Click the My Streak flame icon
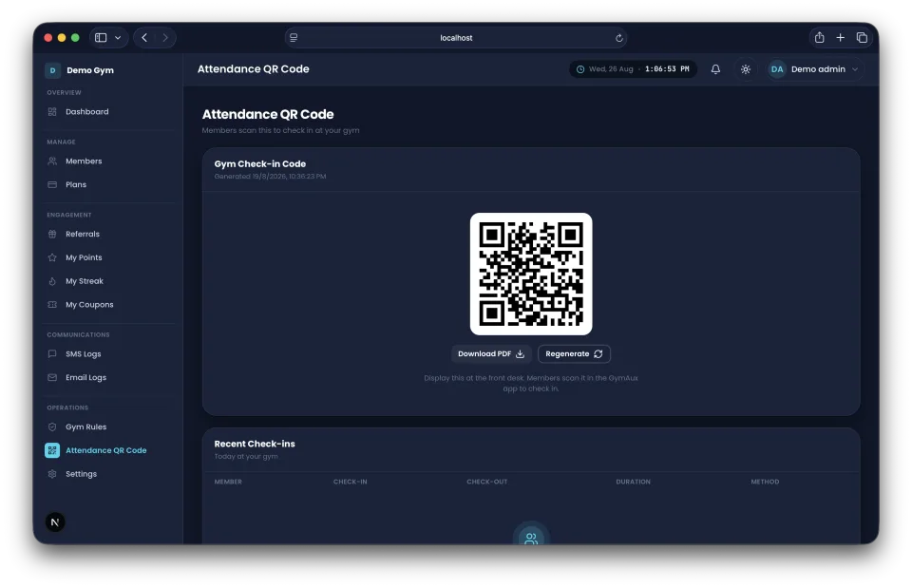The width and height of the screenshot is (912, 588). pos(52,281)
